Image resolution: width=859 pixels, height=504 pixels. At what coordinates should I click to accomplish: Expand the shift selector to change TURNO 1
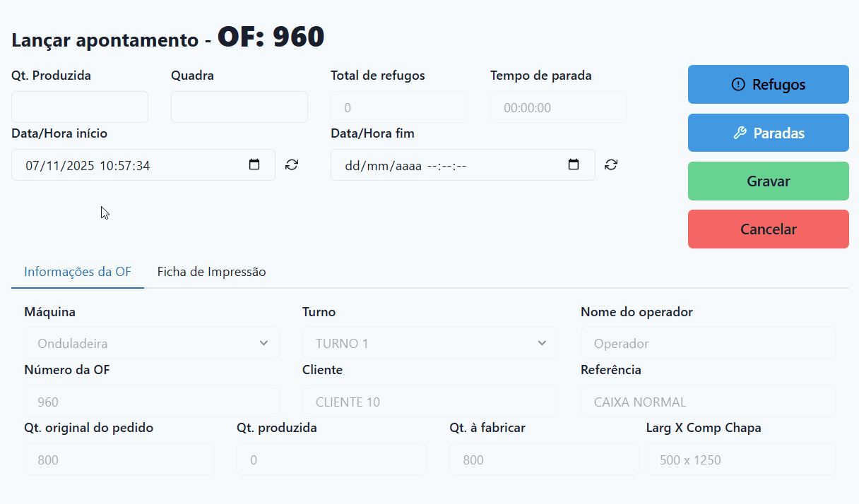pos(430,343)
